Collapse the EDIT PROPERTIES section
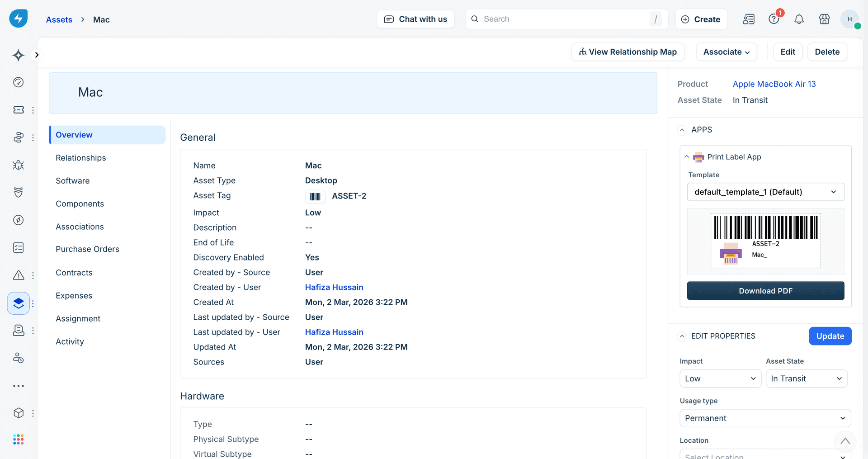 (683, 336)
